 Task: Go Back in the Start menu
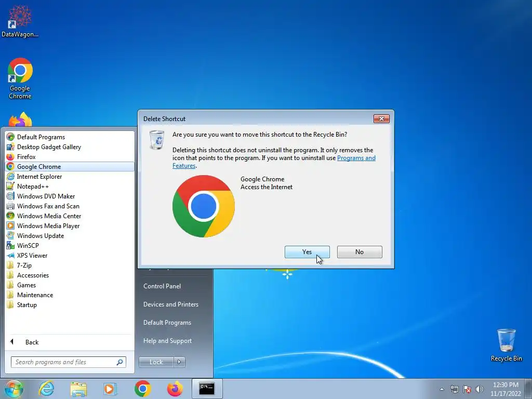pyautogui.click(x=70, y=342)
